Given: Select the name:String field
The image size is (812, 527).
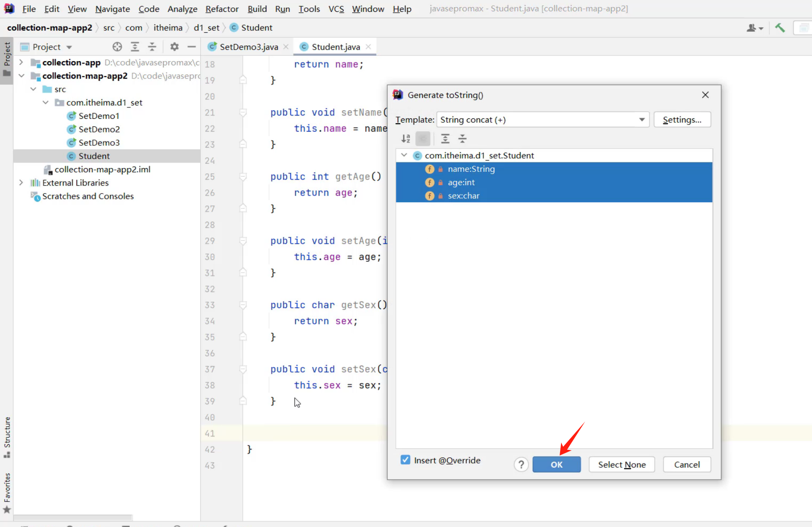Looking at the screenshot, I should click(554, 169).
